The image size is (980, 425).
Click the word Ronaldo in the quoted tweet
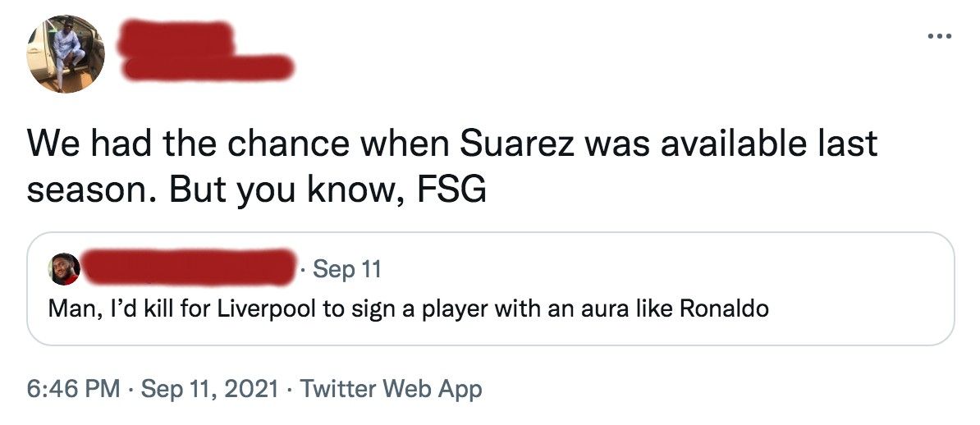[x=724, y=308]
